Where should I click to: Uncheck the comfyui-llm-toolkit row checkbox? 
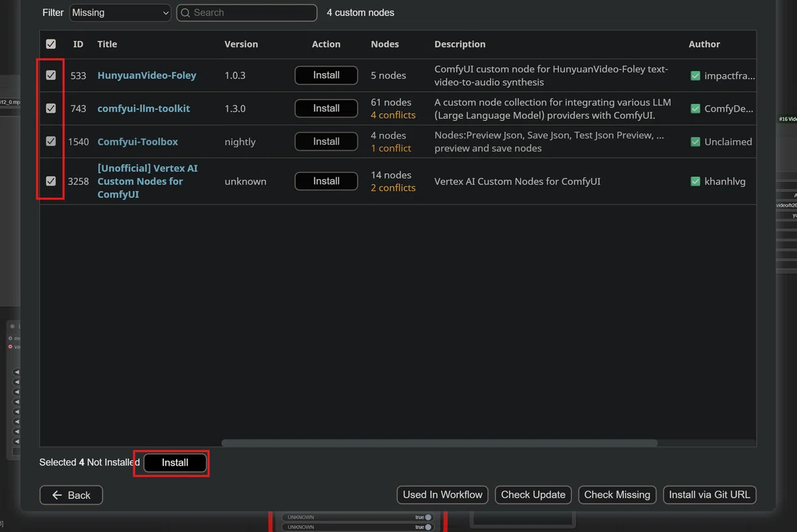[x=51, y=108]
